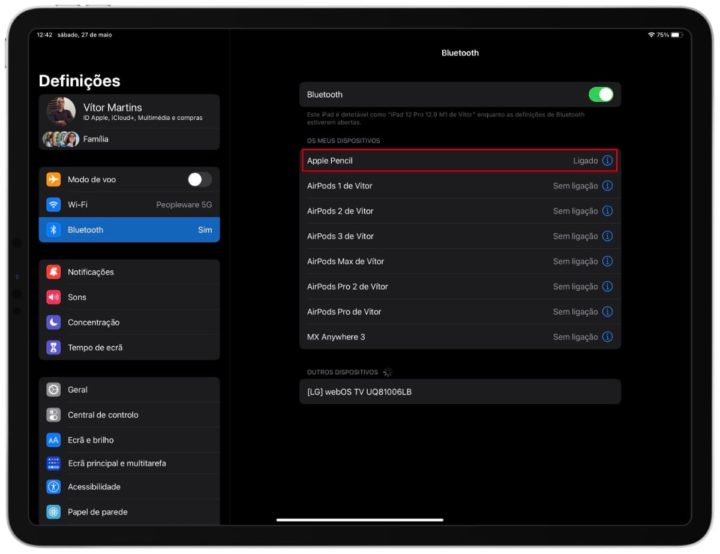Tap the Concentração moon icon
Viewport: 720px width, 554px height.
(53, 322)
